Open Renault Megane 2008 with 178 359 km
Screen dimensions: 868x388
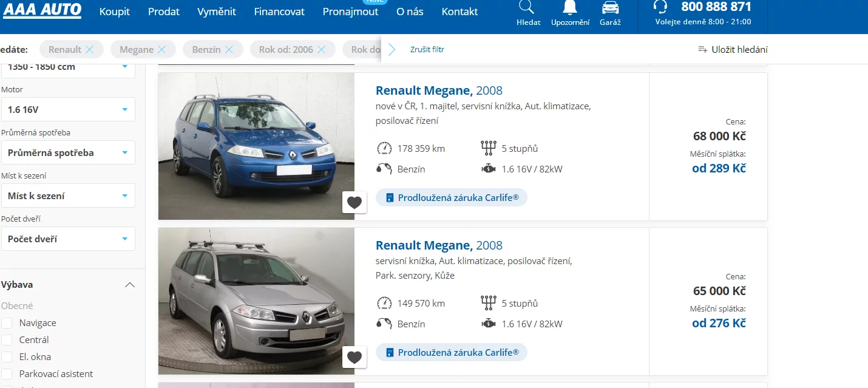click(x=439, y=90)
